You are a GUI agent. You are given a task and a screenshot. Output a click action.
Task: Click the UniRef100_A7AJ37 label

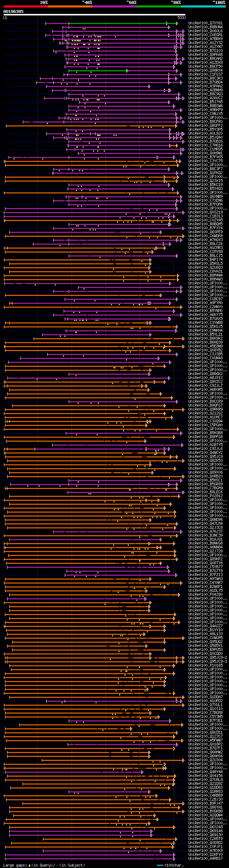[x=205, y=532]
